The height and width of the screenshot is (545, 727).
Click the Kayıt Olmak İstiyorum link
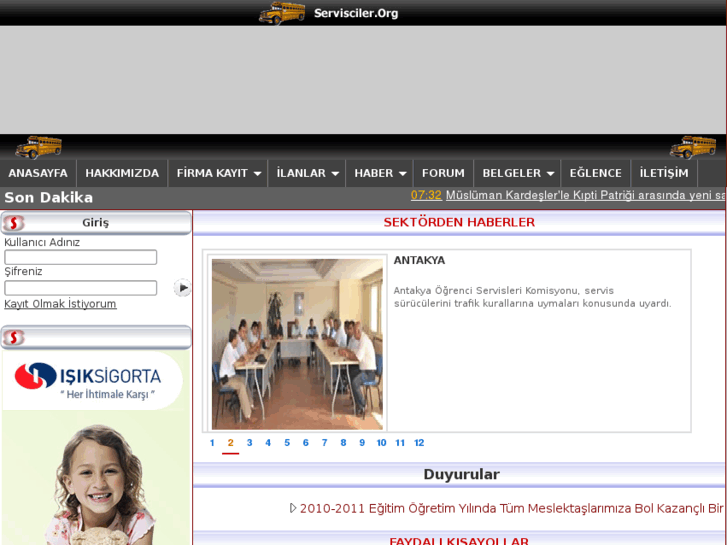point(60,304)
